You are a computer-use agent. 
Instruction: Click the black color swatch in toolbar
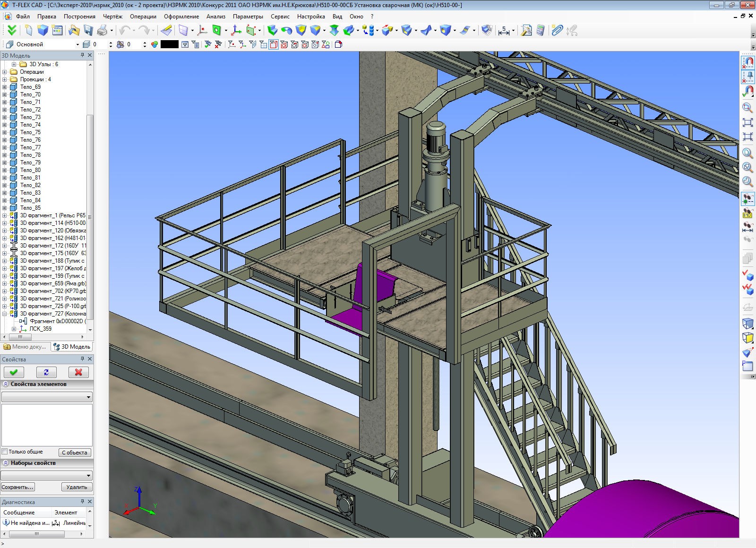pos(169,44)
